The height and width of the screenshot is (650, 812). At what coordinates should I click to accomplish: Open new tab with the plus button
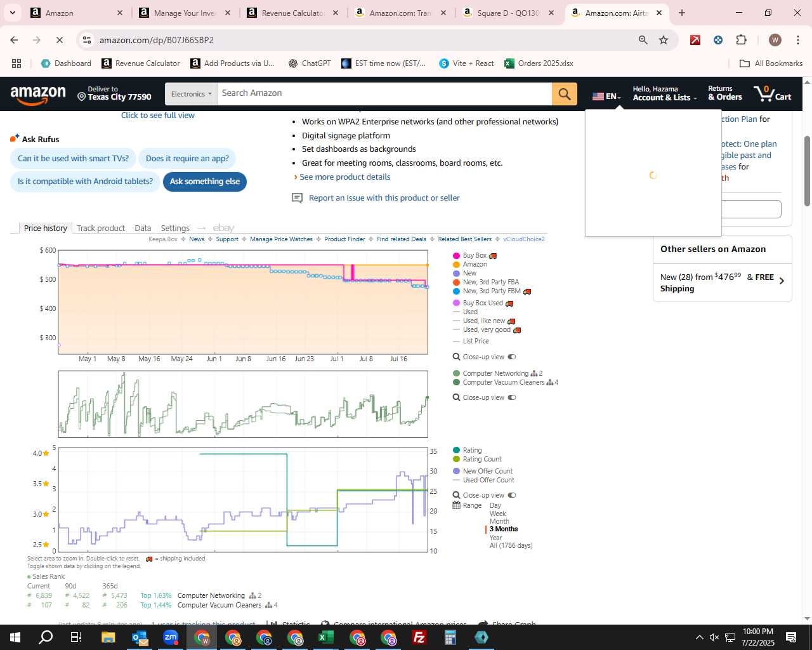click(682, 13)
